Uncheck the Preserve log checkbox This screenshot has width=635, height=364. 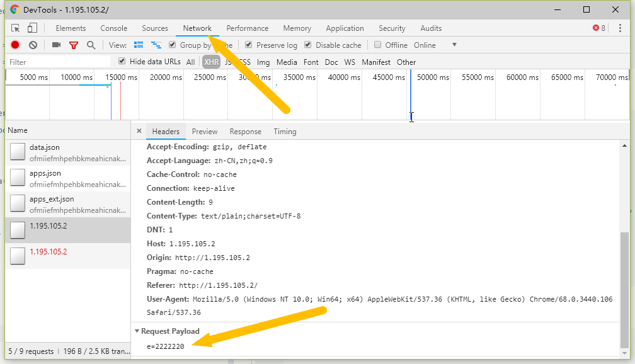249,45
